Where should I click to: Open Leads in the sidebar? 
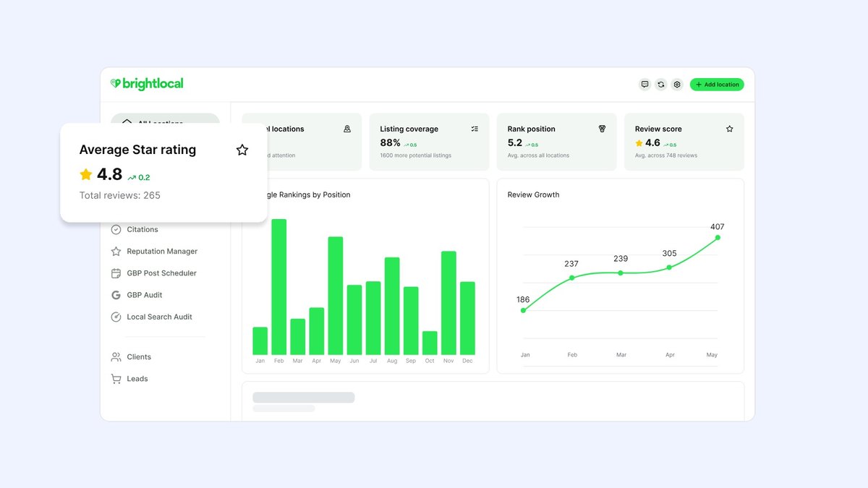point(137,379)
